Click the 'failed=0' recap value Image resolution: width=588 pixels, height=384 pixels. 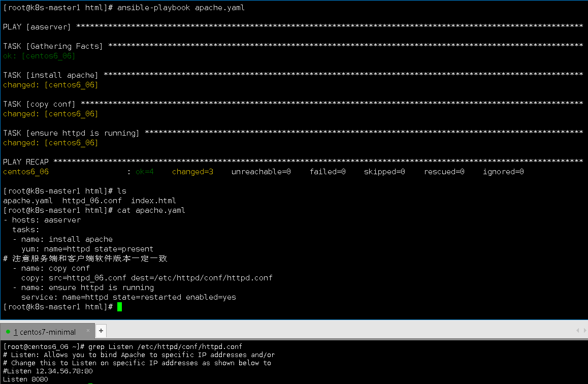328,171
